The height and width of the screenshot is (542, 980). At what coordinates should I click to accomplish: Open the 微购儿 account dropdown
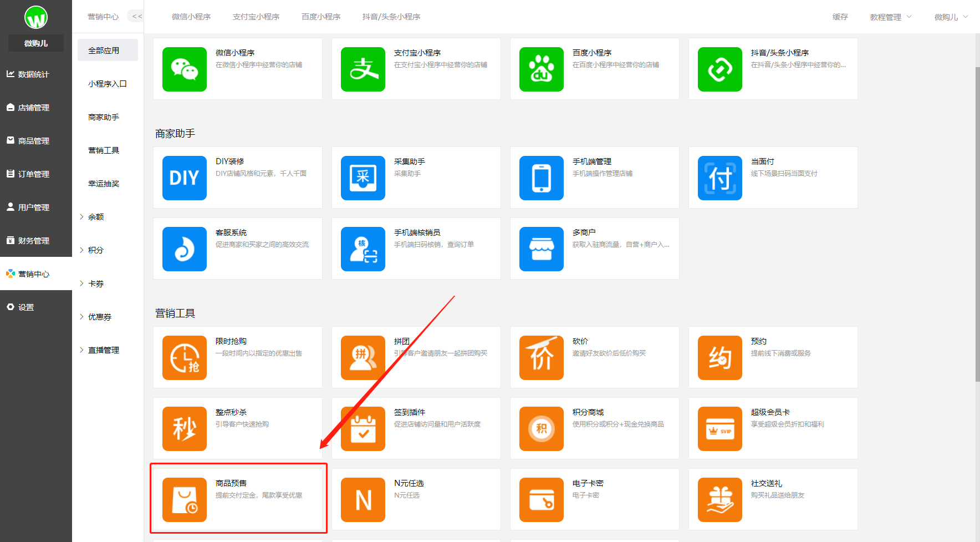click(x=951, y=17)
